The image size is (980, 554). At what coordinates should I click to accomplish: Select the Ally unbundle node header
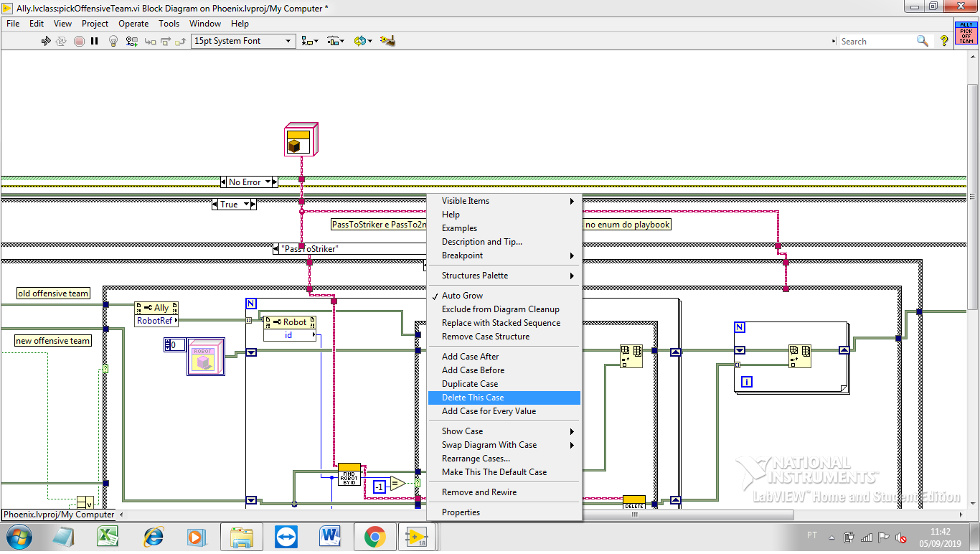click(x=156, y=308)
